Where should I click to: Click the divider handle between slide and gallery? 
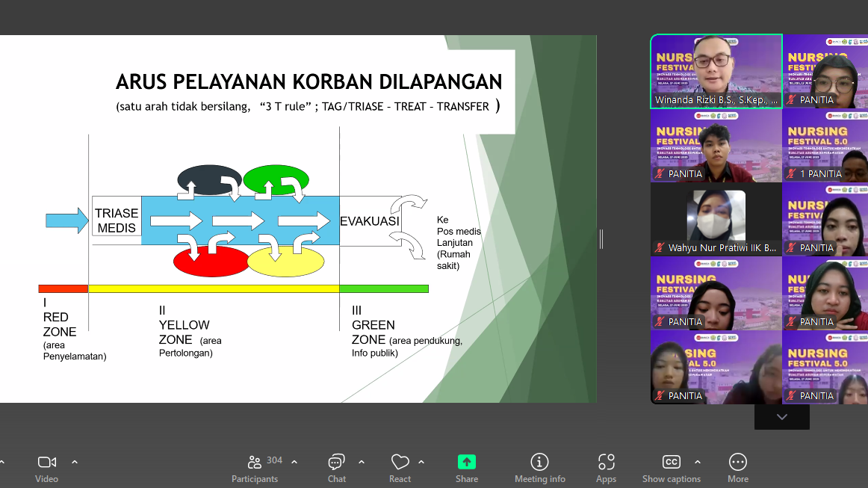pyautogui.click(x=601, y=238)
